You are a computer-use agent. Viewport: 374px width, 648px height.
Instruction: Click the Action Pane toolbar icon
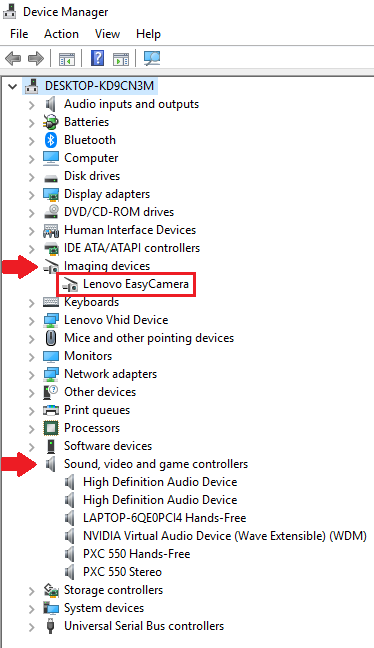click(x=121, y=59)
